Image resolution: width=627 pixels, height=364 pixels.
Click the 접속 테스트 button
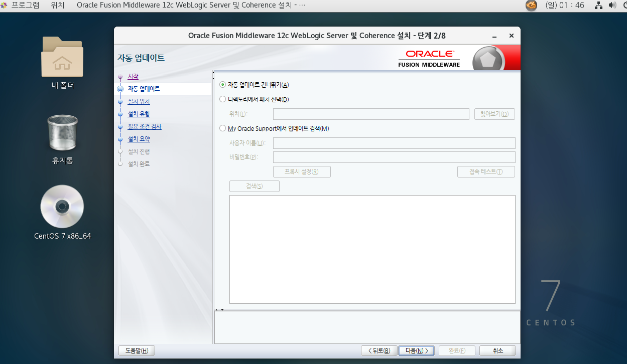coord(486,171)
